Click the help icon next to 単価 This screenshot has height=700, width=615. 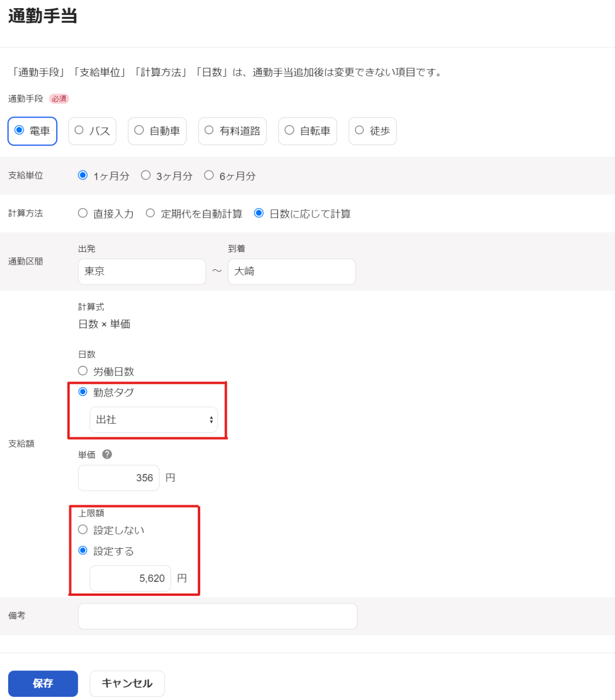pos(107,454)
